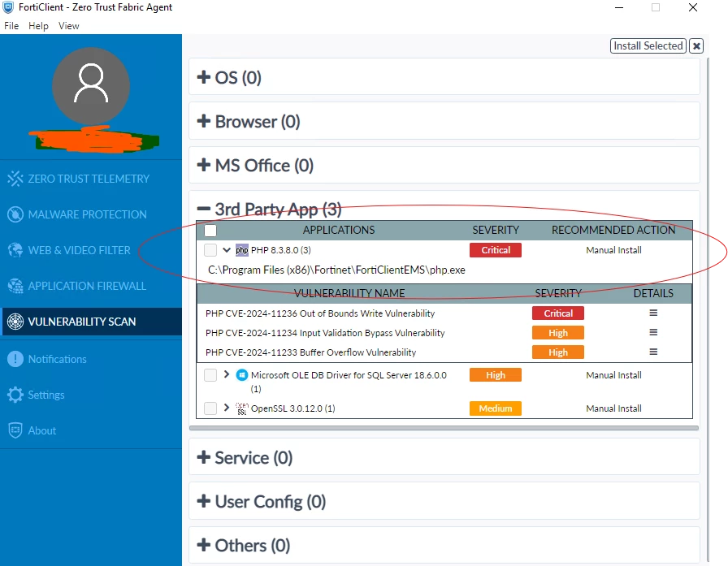Click 'PHP CVE-2024-11236 Out of Bounds Write Vulnerability'
The height and width of the screenshot is (566, 728).
point(320,313)
